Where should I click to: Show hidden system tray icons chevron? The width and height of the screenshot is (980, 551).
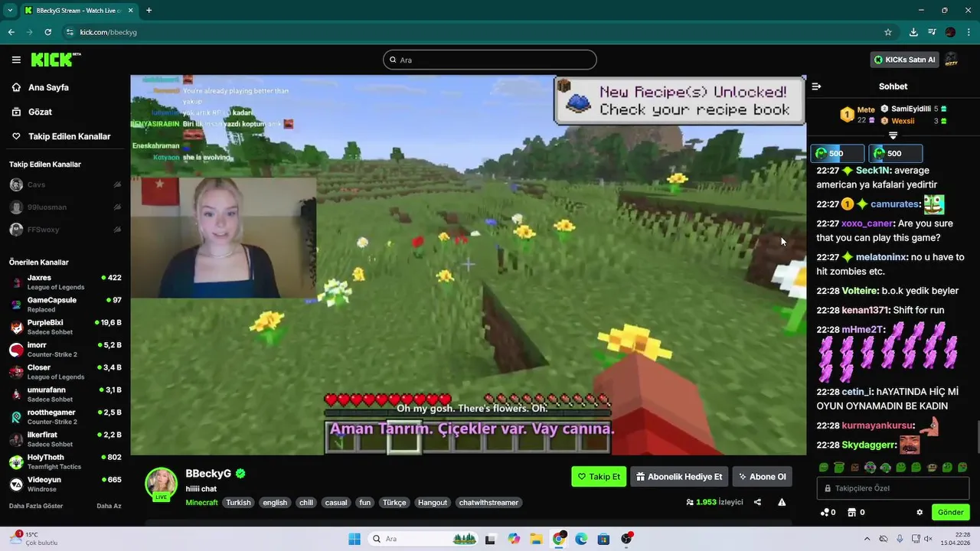867,539
